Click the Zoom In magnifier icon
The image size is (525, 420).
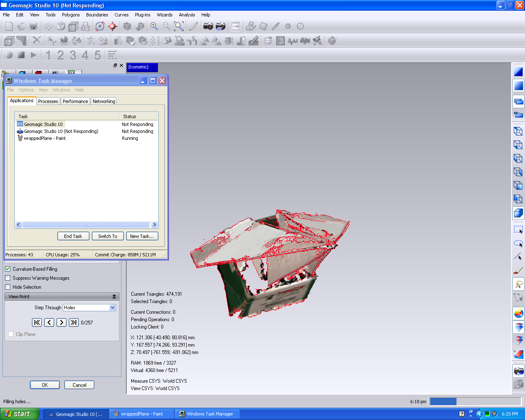[154, 26]
